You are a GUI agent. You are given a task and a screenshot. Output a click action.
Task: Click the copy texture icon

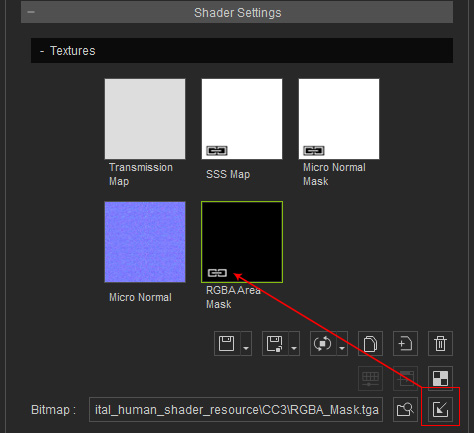point(370,344)
